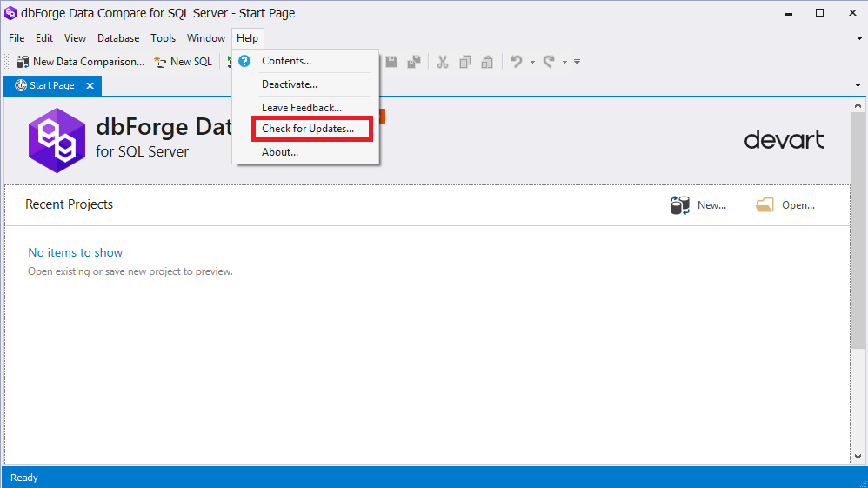
Task: Open the toolbar options overflow arrow
Action: tap(577, 62)
